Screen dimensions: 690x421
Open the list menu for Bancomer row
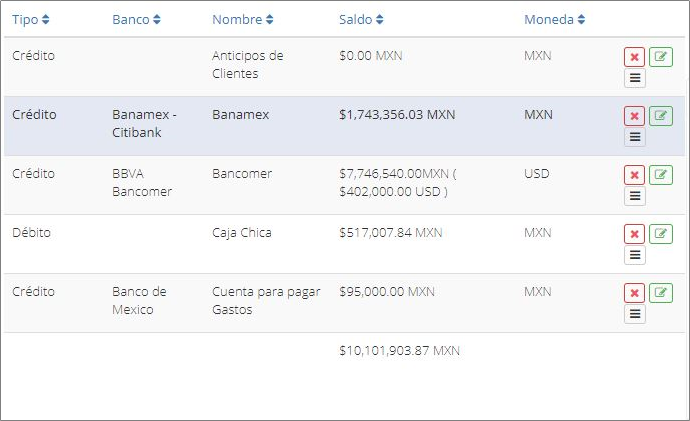(x=634, y=196)
